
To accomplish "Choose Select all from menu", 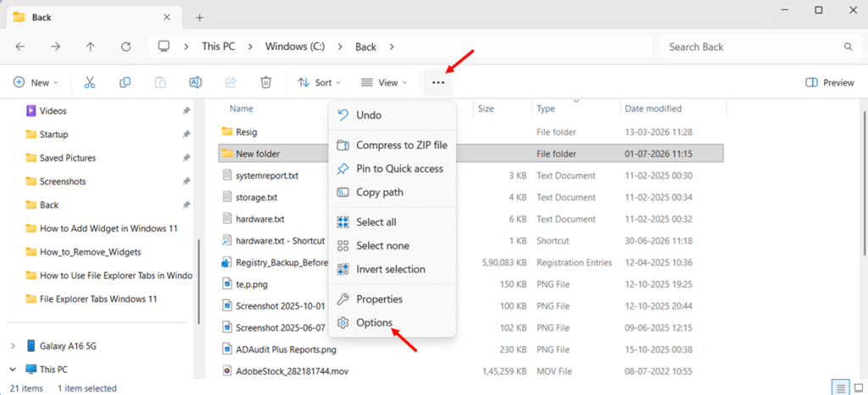I will point(392,222).
